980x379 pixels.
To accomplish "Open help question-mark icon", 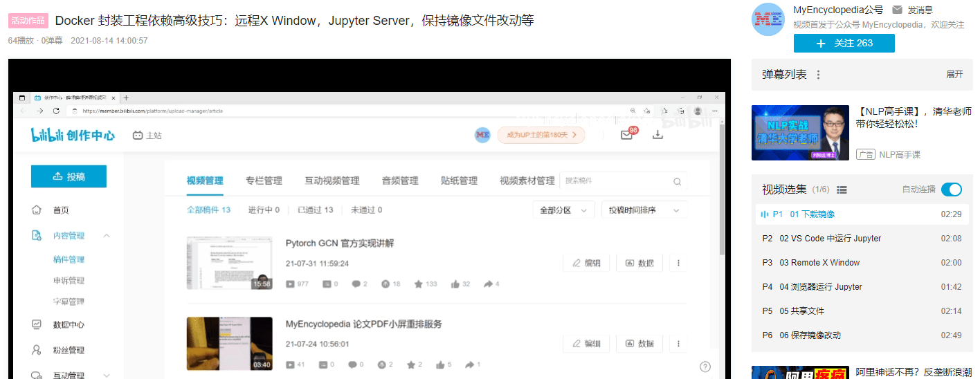I will pos(705,367).
